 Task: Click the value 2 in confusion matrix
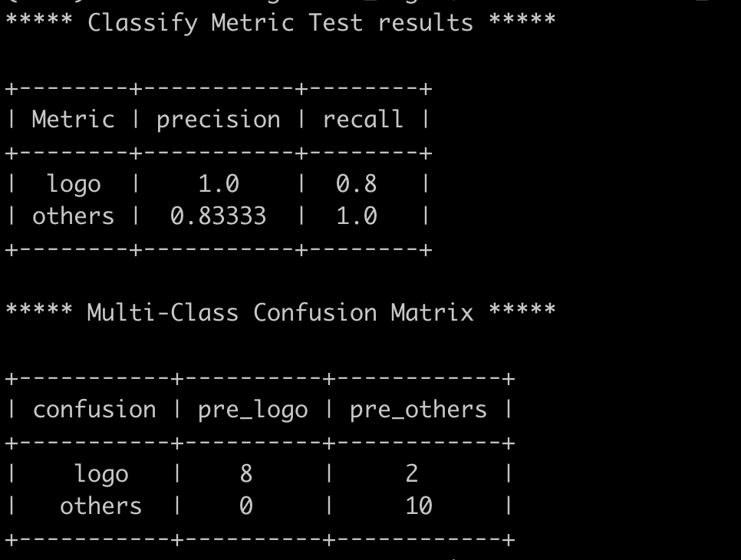click(412, 474)
